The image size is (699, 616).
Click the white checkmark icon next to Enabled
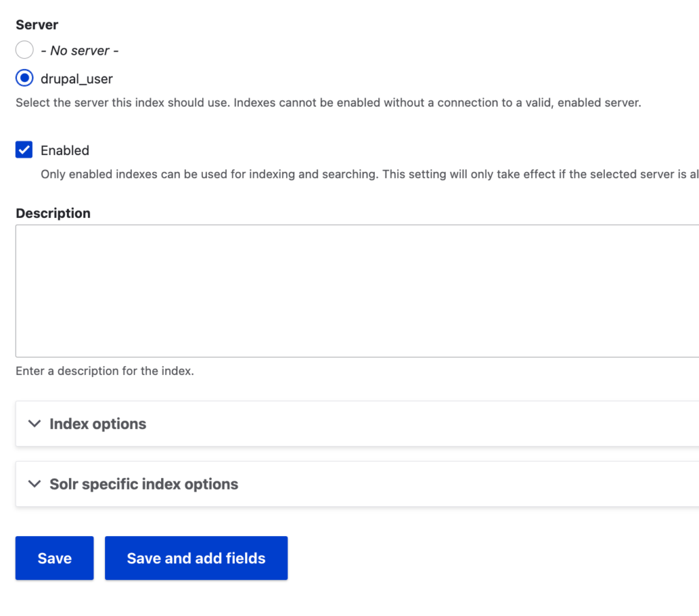pos(24,150)
